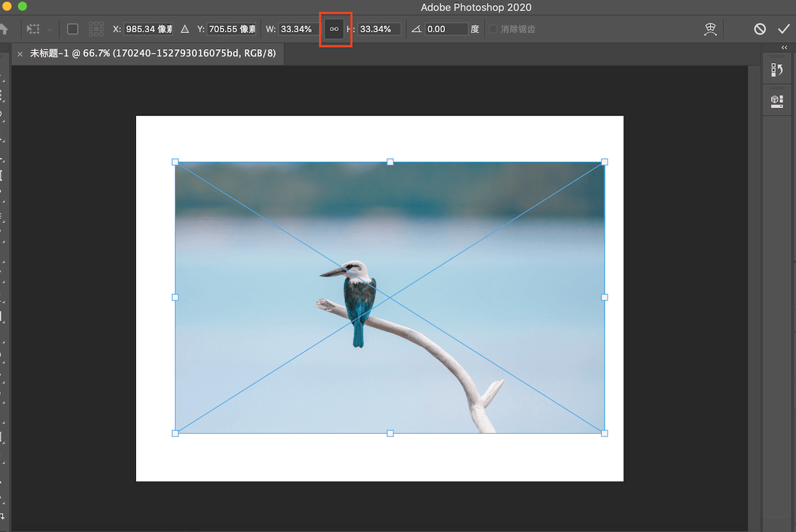Click the H height field 33.34%
The height and width of the screenshot is (532, 796).
coord(380,29)
